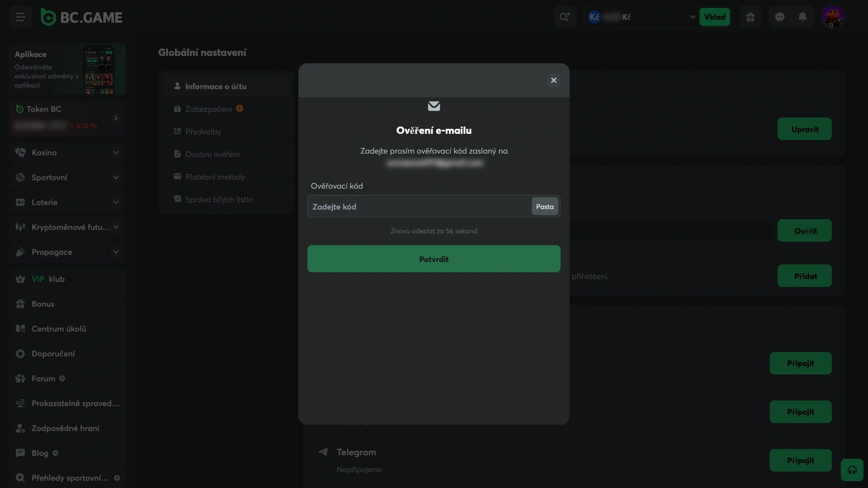Open the Aplikace promo banner
The image size is (868, 488).
[x=67, y=69]
